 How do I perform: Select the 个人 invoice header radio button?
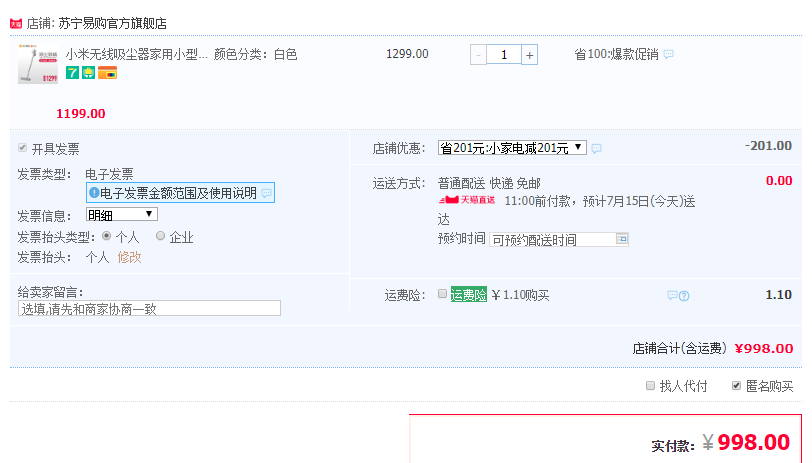(x=107, y=236)
